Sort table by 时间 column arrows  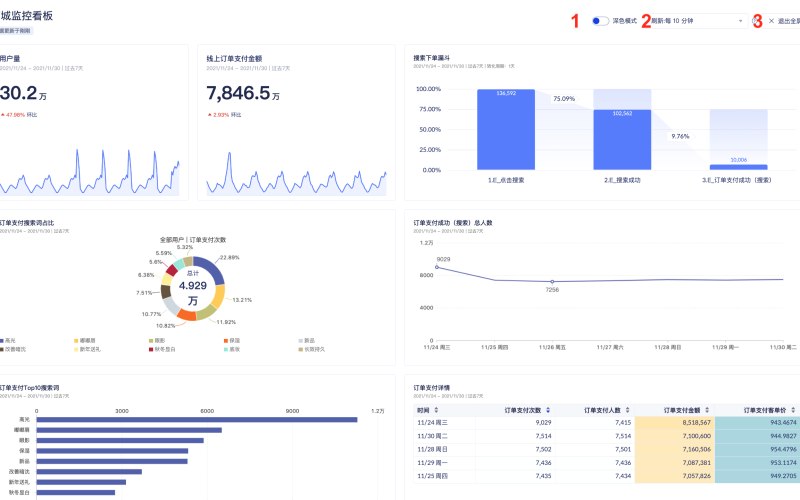(436, 410)
